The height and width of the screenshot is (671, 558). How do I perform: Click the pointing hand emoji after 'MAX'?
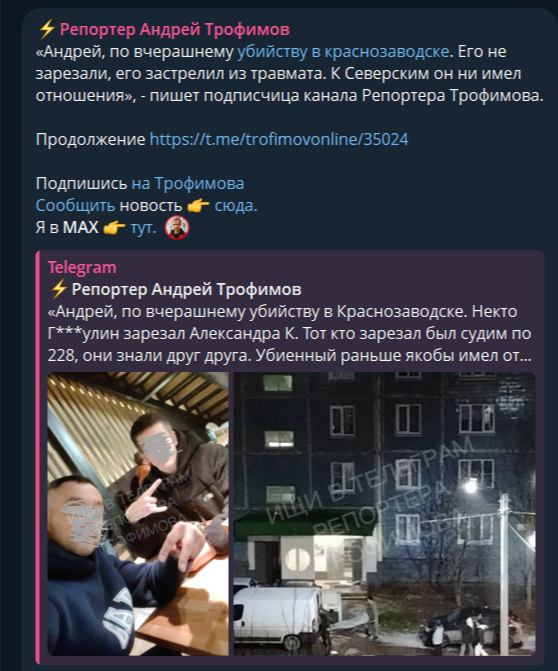pos(115,228)
